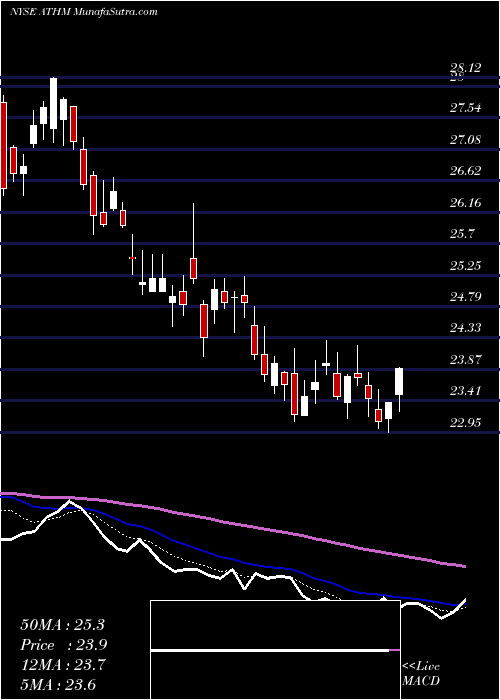Select the 24.33 price axis label
Screen dimensions: 500x700
pos(466,328)
